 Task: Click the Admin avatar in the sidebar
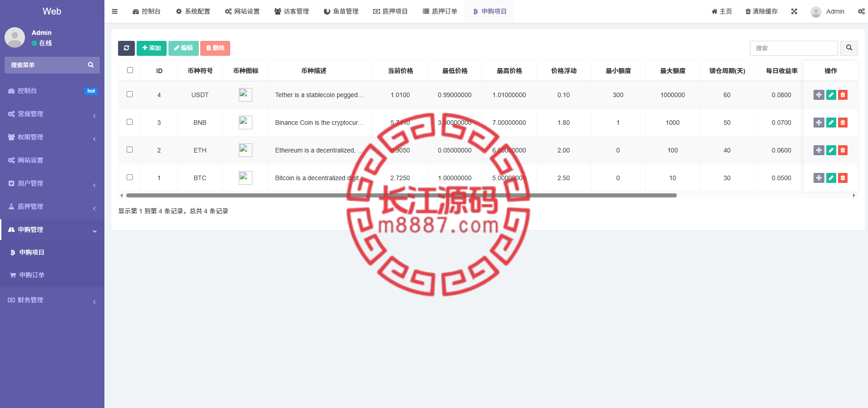[15, 37]
